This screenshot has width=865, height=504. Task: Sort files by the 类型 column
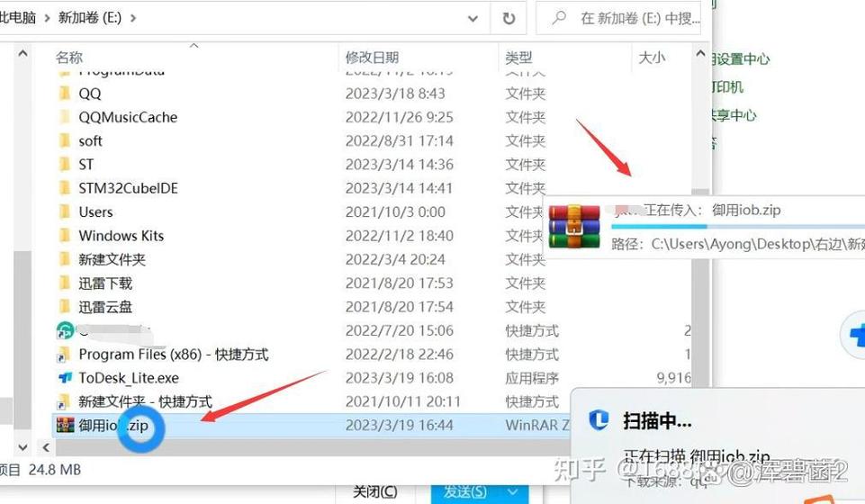click(519, 58)
